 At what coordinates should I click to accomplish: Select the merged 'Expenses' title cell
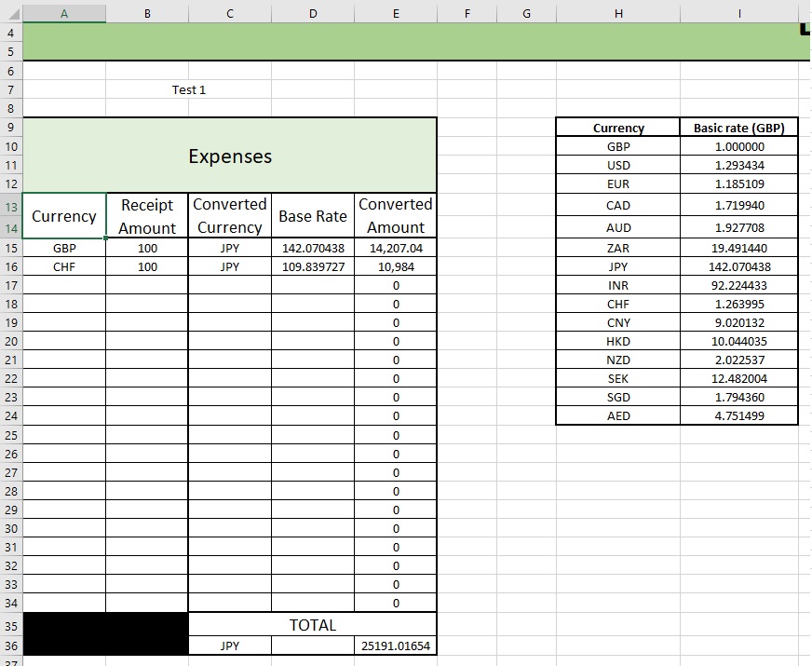point(230,156)
